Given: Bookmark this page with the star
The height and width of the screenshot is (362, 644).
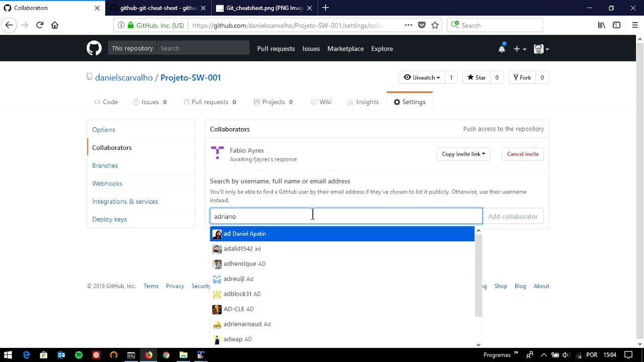Looking at the screenshot, I should click(x=435, y=25).
